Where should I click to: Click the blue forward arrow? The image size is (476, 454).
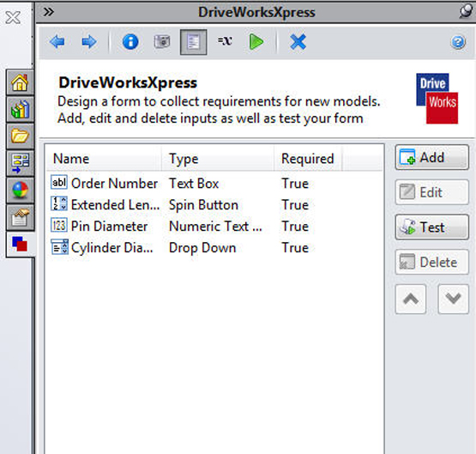click(x=89, y=41)
